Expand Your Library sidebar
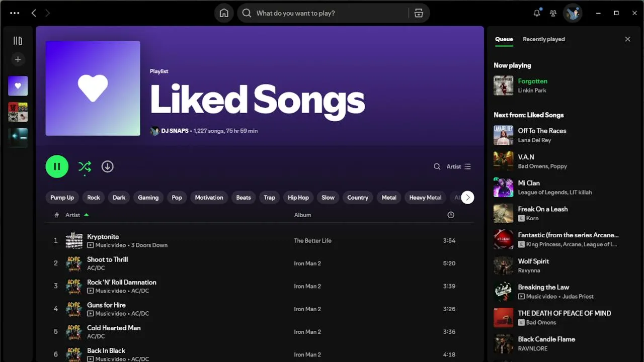Viewport: 644px width, 362px height. 18,41
